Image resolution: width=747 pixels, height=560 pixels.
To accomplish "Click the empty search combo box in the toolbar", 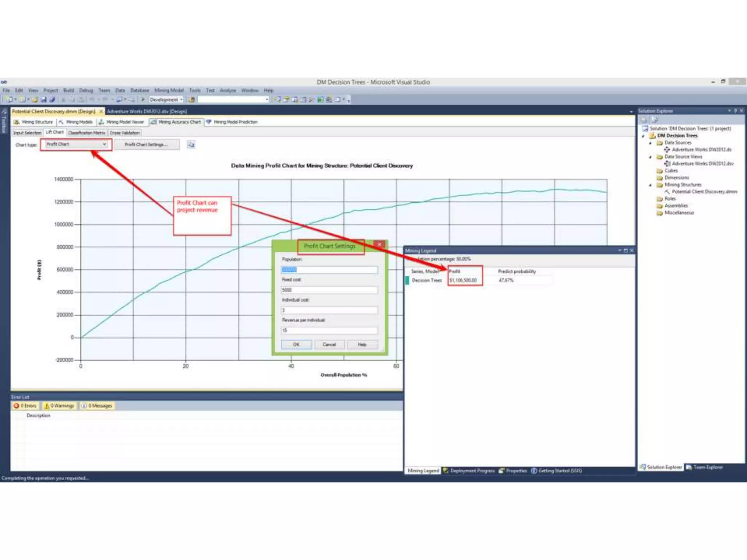I will point(233,100).
